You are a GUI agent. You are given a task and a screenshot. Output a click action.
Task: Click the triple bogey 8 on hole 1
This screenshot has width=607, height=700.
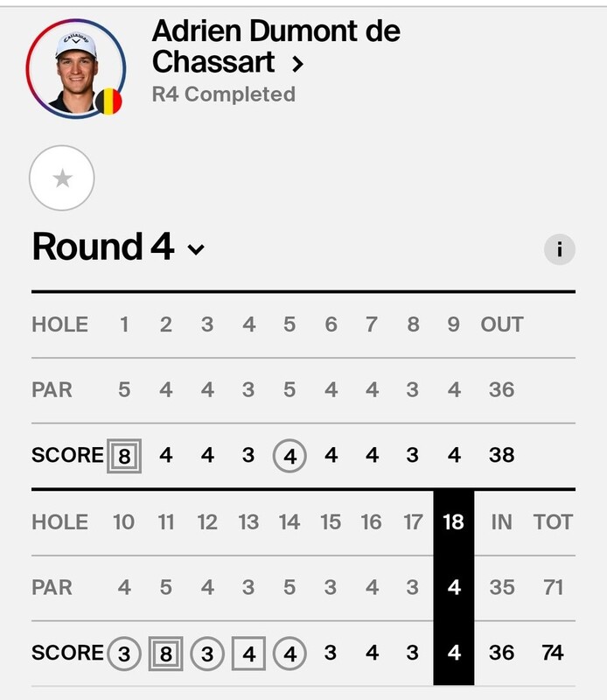pyautogui.click(x=123, y=455)
